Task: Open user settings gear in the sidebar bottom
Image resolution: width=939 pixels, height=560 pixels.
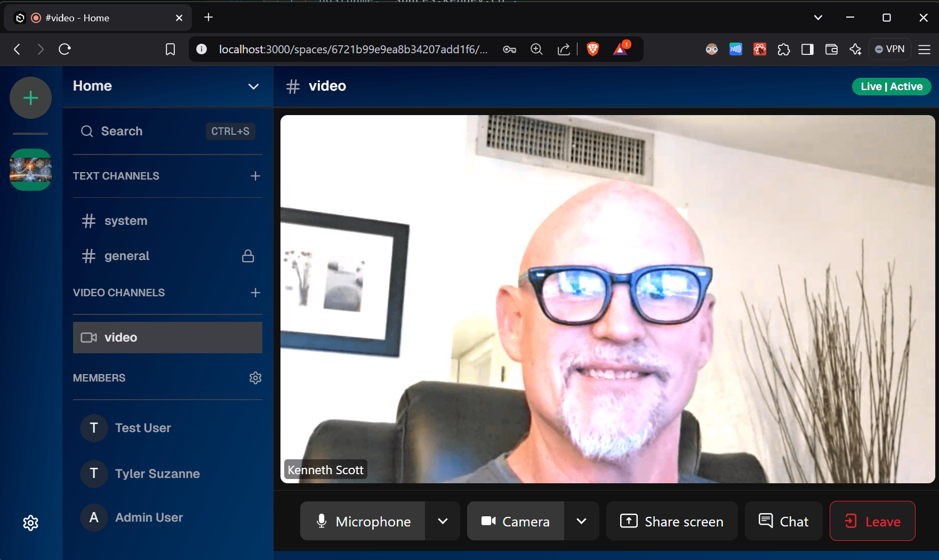Action: pyautogui.click(x=30, y=523)
